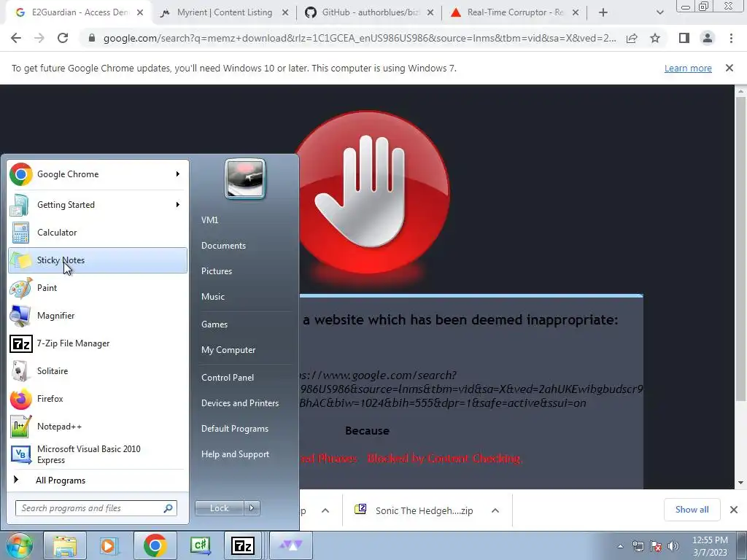Open VM1 user folder
747x560 pixels.
[x=209, y=220]
